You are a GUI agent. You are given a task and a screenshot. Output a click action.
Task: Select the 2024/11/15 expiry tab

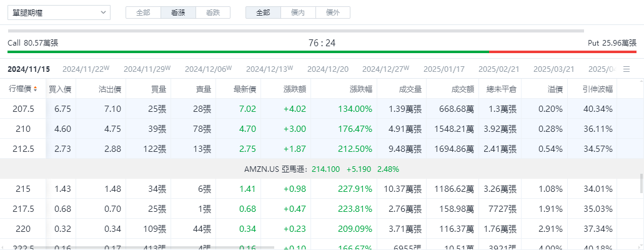coord(29,69)
